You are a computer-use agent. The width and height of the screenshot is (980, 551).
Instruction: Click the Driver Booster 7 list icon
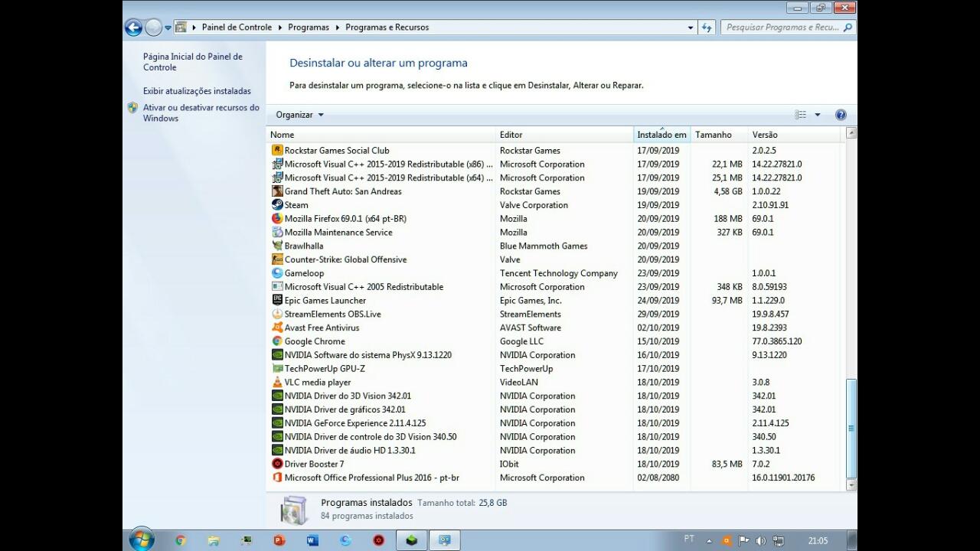pyautogui.click(x=277, y=464)
